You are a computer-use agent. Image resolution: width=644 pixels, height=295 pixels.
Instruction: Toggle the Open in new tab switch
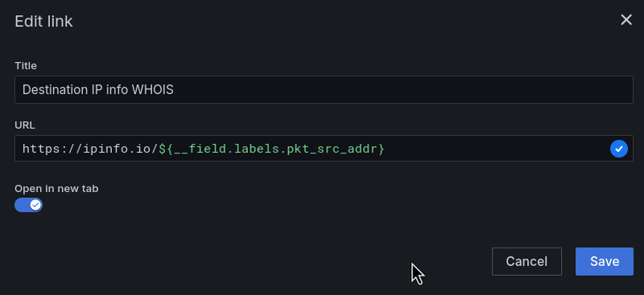pos(28,205)
